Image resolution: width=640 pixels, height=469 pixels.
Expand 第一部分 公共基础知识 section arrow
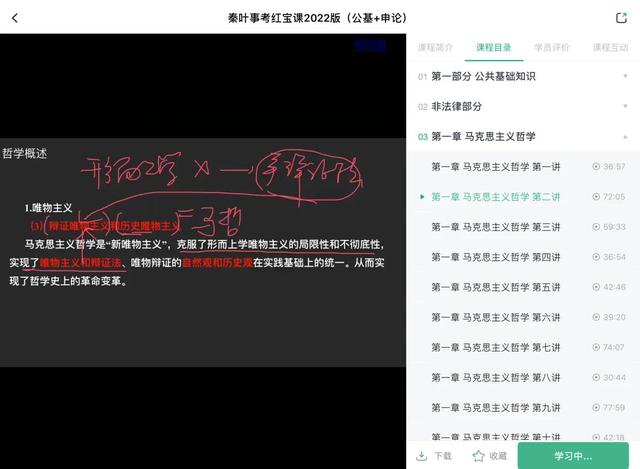[625, 76]
